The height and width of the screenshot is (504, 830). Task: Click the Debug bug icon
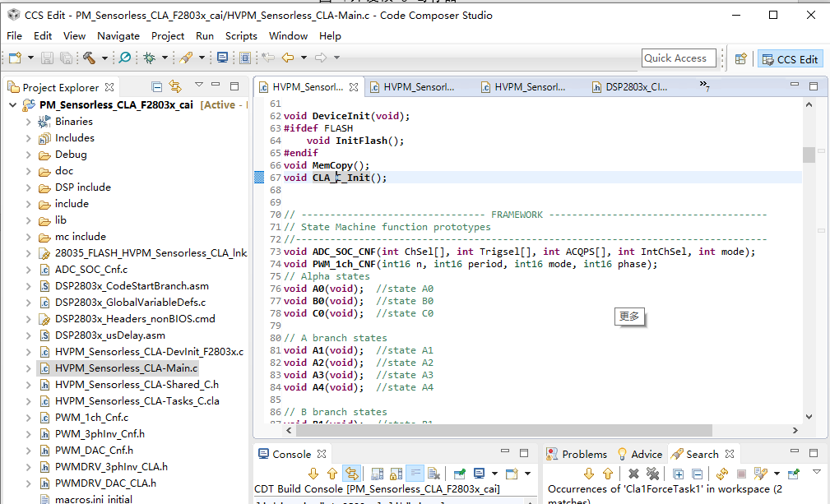coord(150,58)
